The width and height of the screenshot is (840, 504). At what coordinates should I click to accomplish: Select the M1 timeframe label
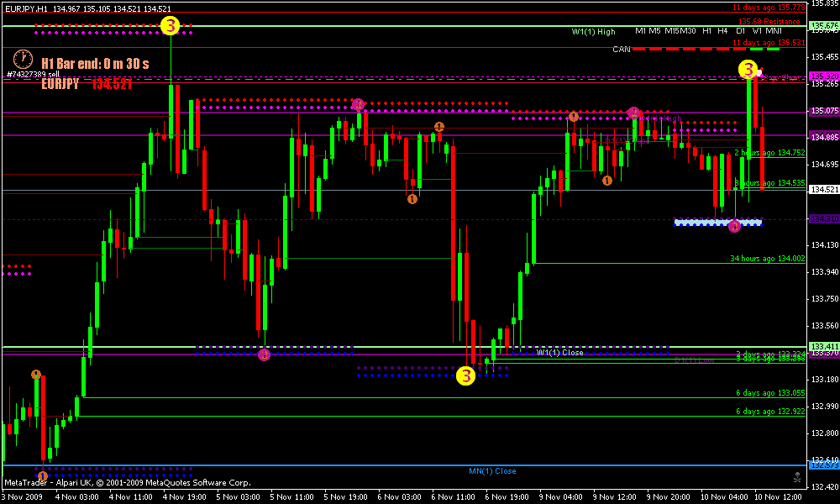point(640,31)
